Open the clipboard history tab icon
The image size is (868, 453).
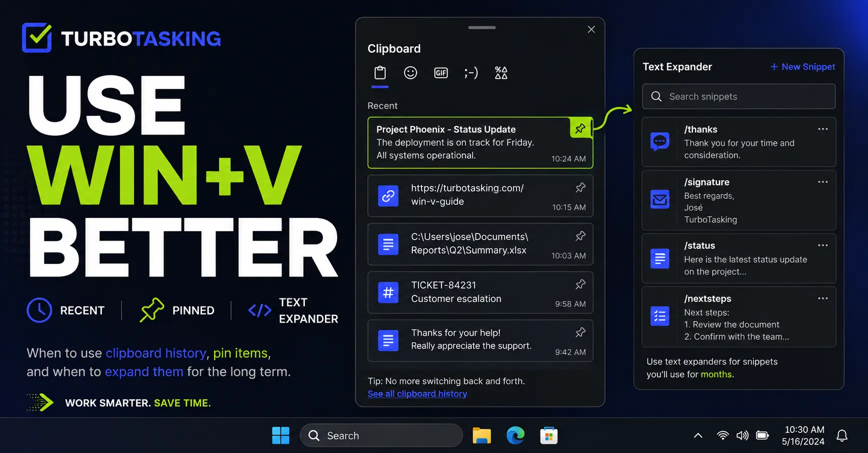click(x=380, y=73)
